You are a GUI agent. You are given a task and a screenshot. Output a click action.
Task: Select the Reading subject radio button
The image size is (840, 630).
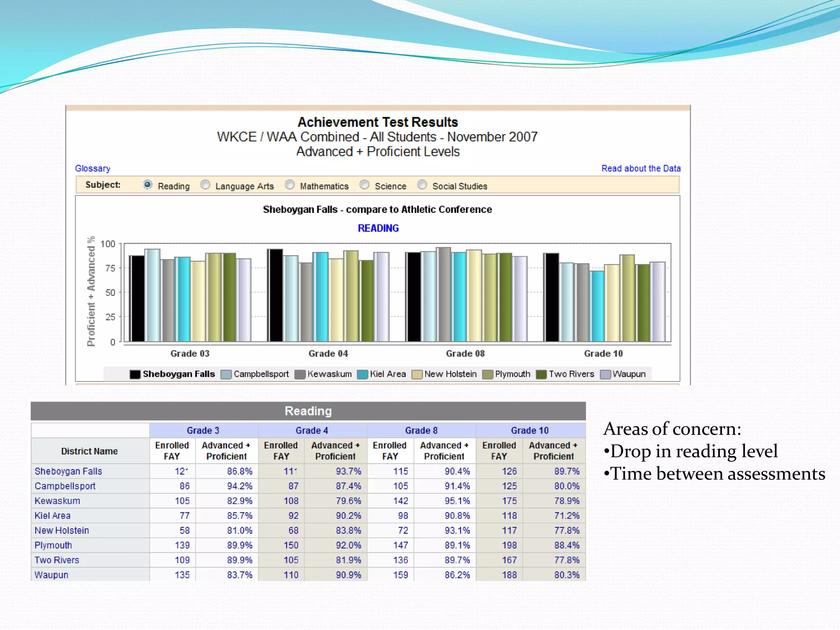coord(148,185)
